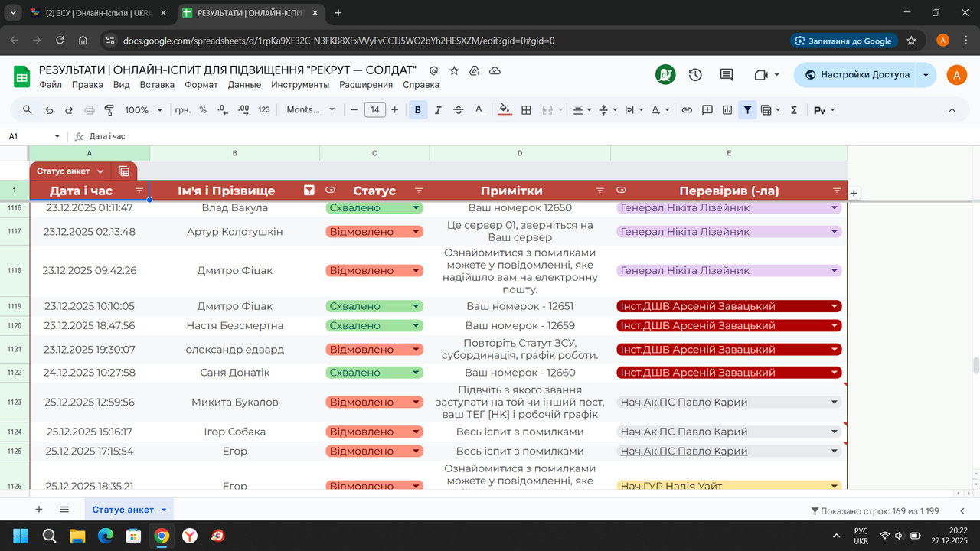
Task: Open the Формат menu
Action: tap(201, 85)
